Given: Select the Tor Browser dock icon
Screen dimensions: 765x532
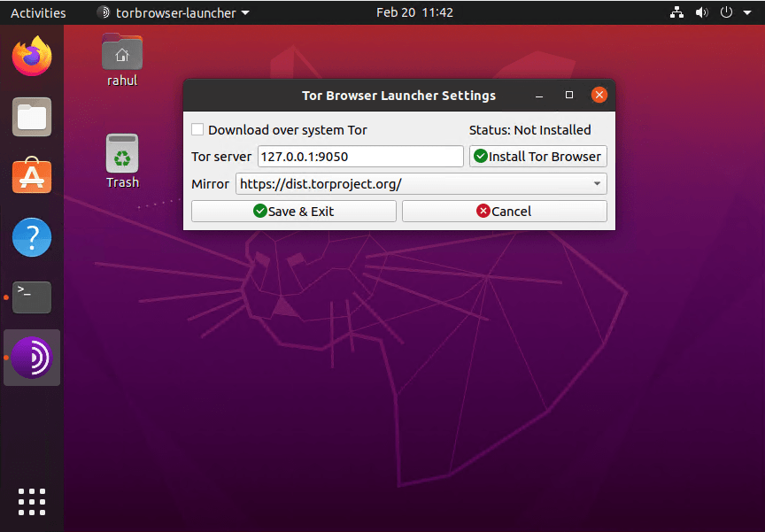Looking at the screenshot, I should (32, 358).
